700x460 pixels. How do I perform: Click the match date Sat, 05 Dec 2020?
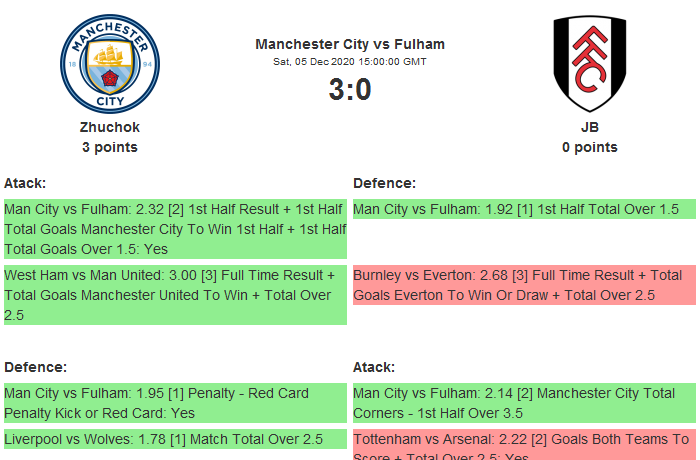pos(350,62)
